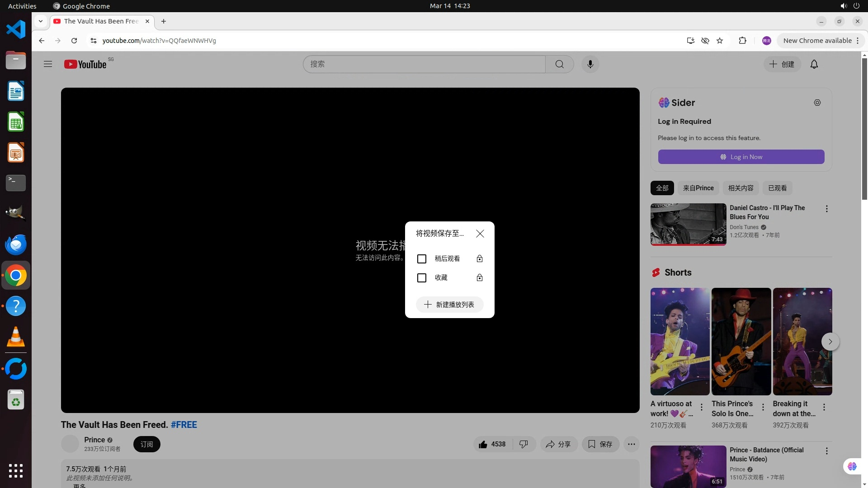Close the save-to-playlist dialog

pos(480,234)
